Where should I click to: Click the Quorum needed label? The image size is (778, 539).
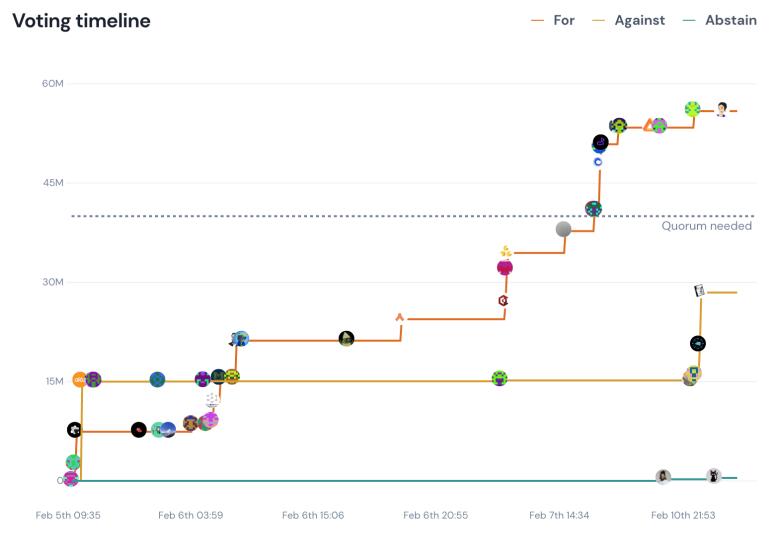click(706, 226)
